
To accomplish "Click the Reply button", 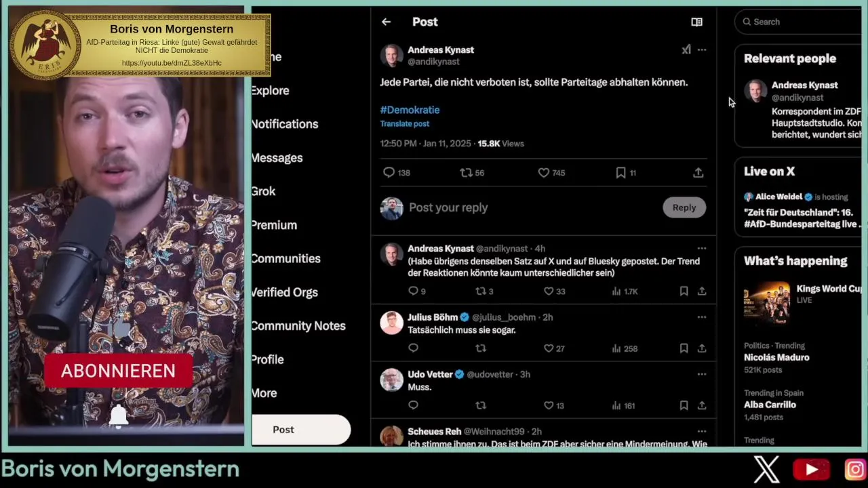I will tap(684, 207).
